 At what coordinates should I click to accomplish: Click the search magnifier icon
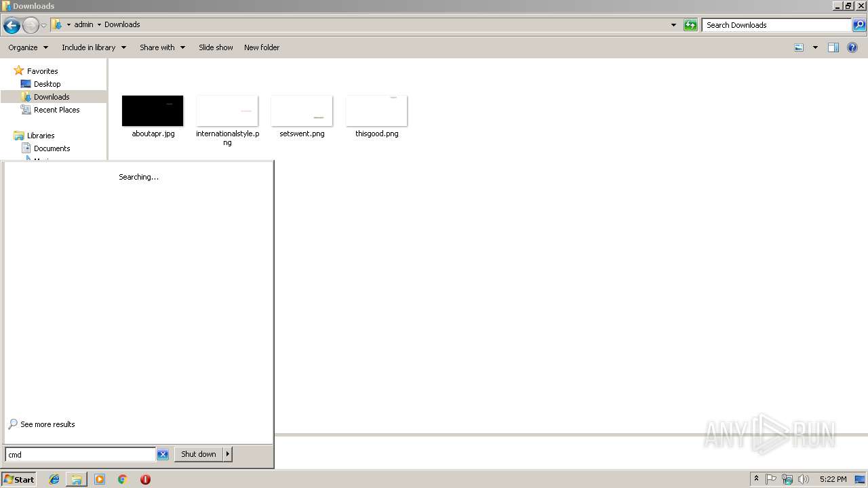859,25
